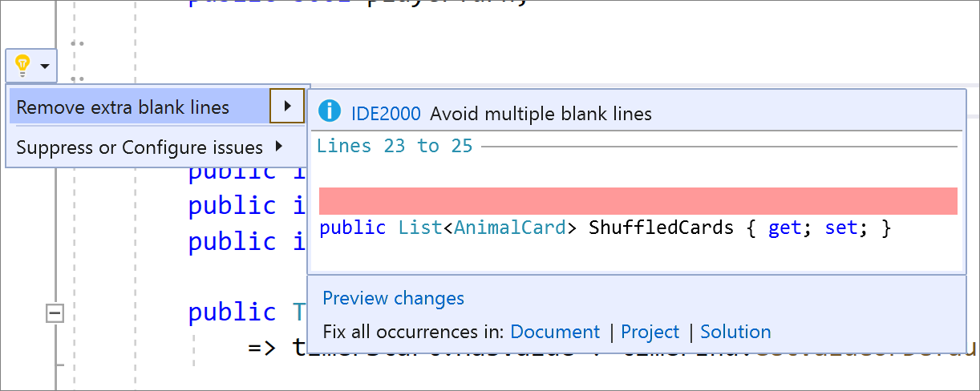Select 'Remove extra blank lines' menu item

pos(123,107)
